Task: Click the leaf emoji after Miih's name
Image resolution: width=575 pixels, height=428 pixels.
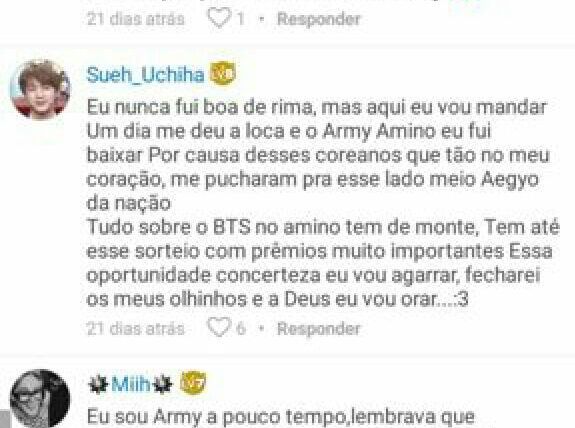Action: coord(162,385)
